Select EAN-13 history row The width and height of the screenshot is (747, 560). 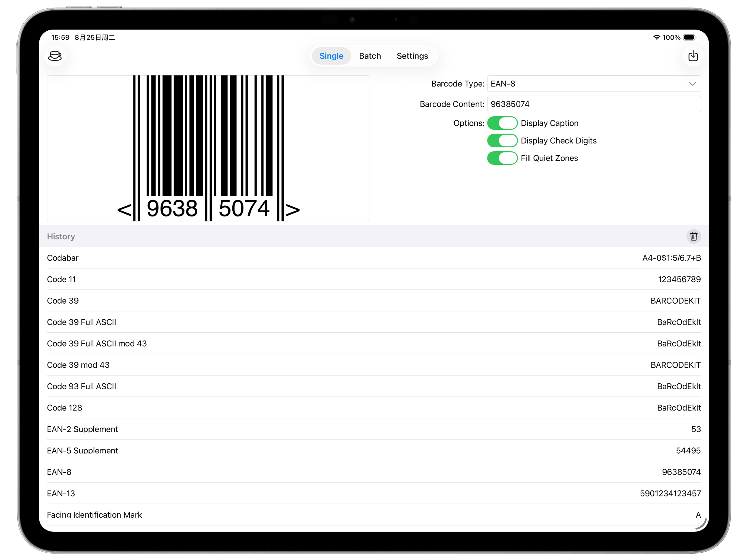[x=374, y=494]
